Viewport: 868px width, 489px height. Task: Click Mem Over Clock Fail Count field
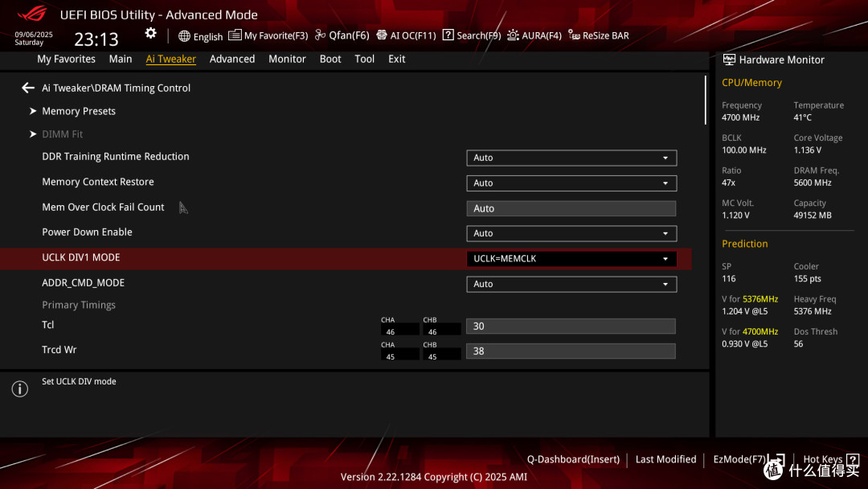(x=571, y=208)
